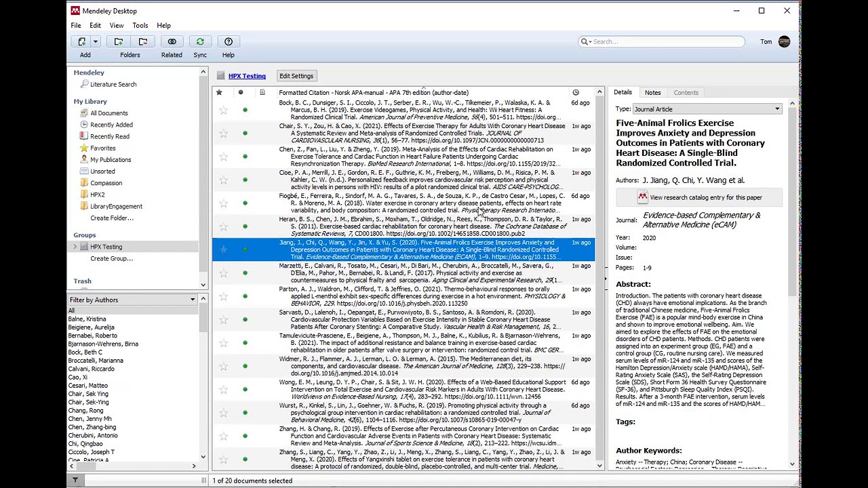The width and height of the screenshot is (868, 488).
Task: Click details panel scroll down arrow
Action: click(x=792, y=464)
